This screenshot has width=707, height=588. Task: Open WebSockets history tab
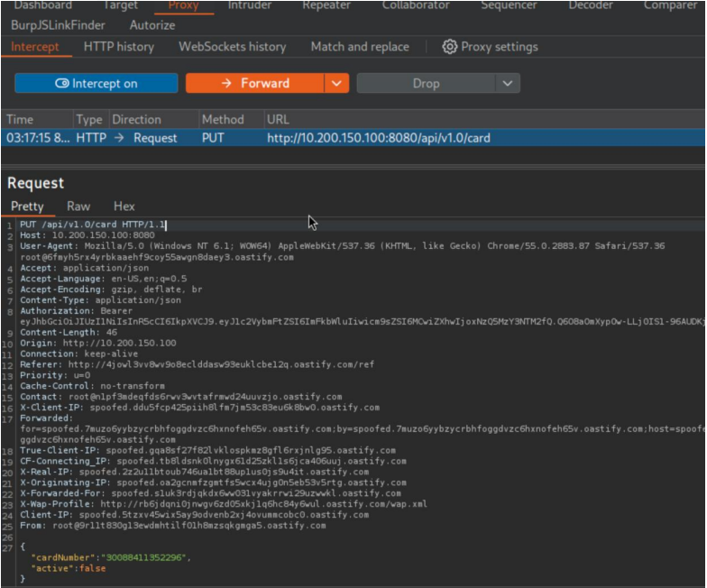232,47
